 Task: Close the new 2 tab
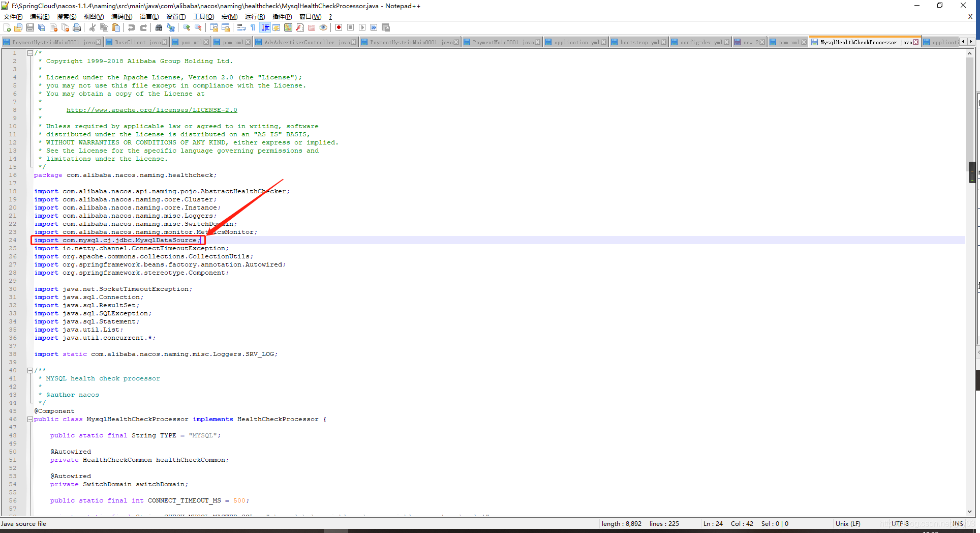point(761,42)
